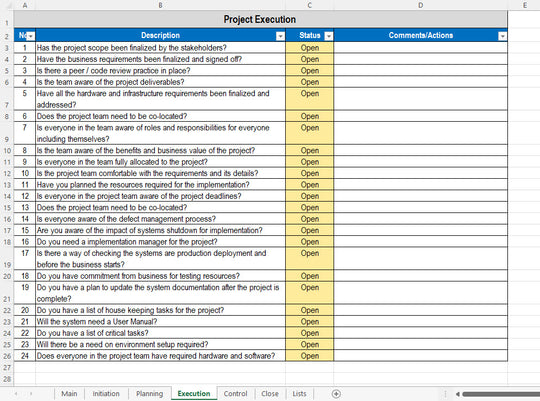Viewport: 540px width, 401px height.
Task: Switch to the Close sheet tab
Action: pyautogui.click(x=270, y=393)
